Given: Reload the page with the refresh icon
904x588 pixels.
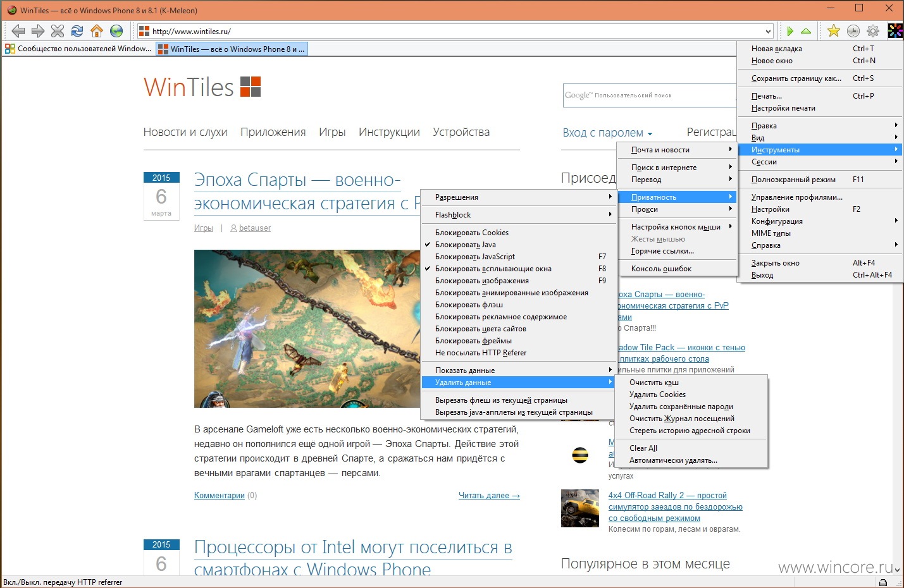Looking at the screenshot, I should [77, 31].
